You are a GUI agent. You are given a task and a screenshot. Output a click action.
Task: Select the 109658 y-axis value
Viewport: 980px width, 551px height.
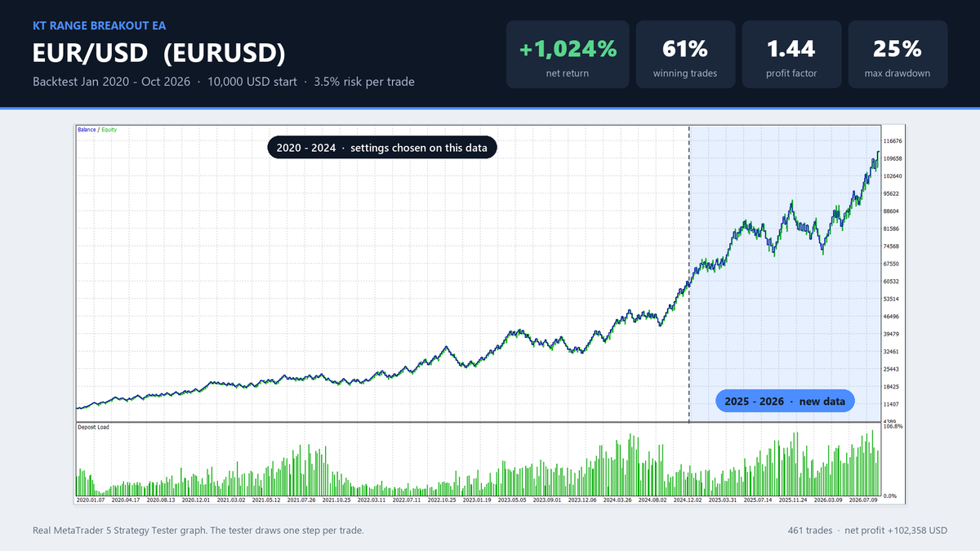893,159
